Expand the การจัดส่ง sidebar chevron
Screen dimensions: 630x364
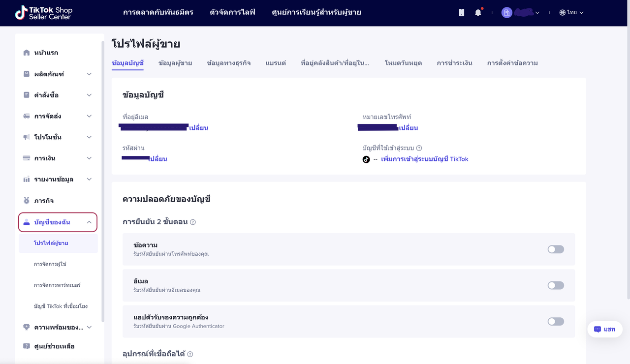[89, 116]
